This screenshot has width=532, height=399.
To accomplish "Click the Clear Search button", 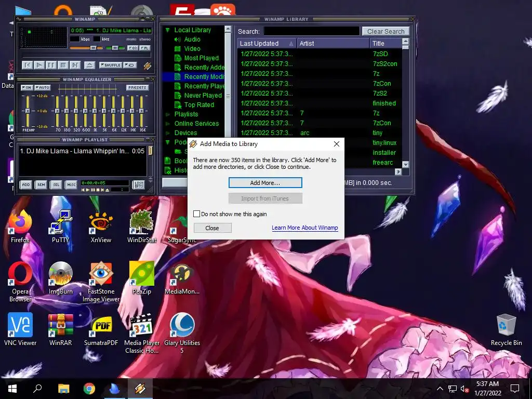I will tap(386, 31).
